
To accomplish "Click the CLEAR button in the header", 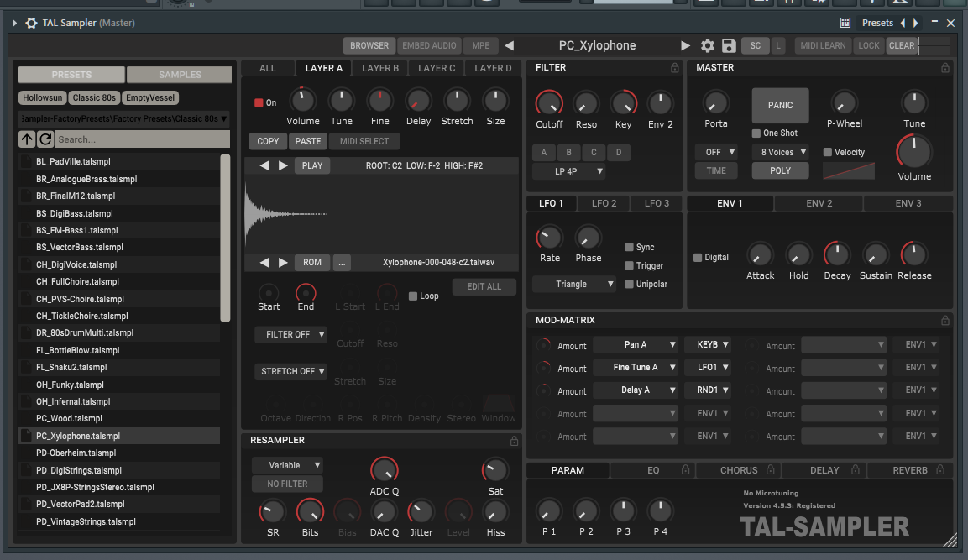I will 902,45.
